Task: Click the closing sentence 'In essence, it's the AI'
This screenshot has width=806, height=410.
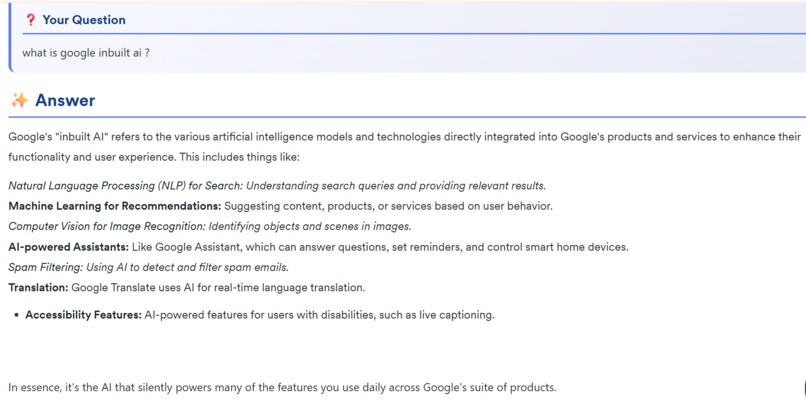Action: 282,387
